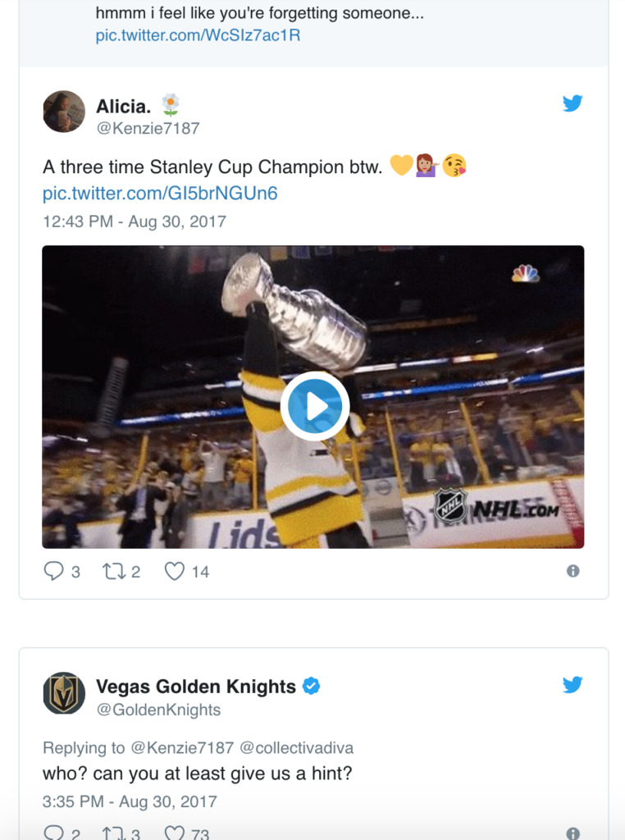625x840 pixels.
Task: Like Alicia's Stanley Cup tweet
Action: [x=175, y=571]
